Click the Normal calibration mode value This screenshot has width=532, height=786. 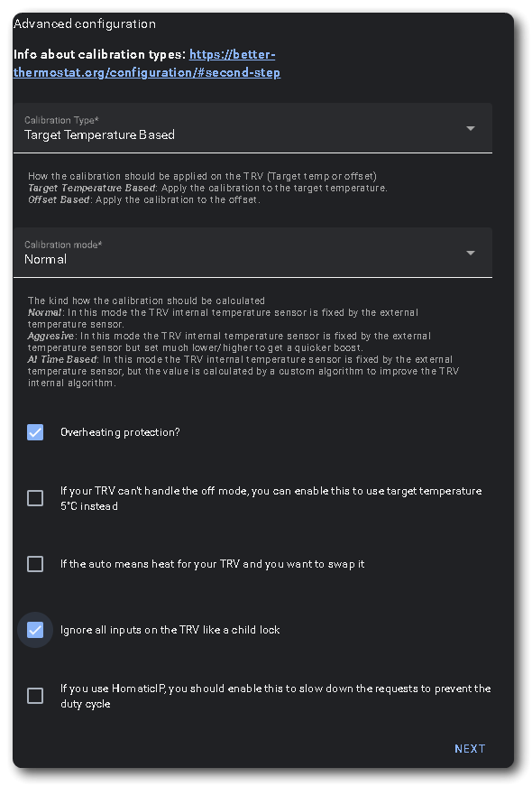46,259
